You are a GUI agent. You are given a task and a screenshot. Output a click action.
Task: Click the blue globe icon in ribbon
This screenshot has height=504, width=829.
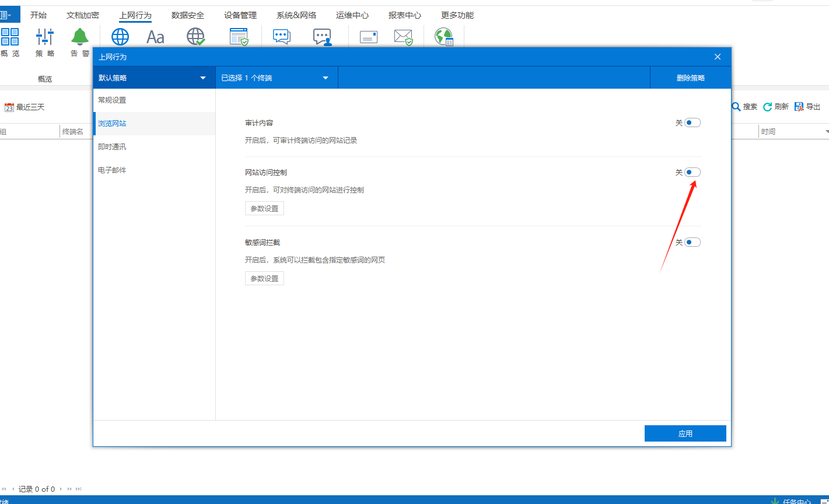(x=120, y=37)
